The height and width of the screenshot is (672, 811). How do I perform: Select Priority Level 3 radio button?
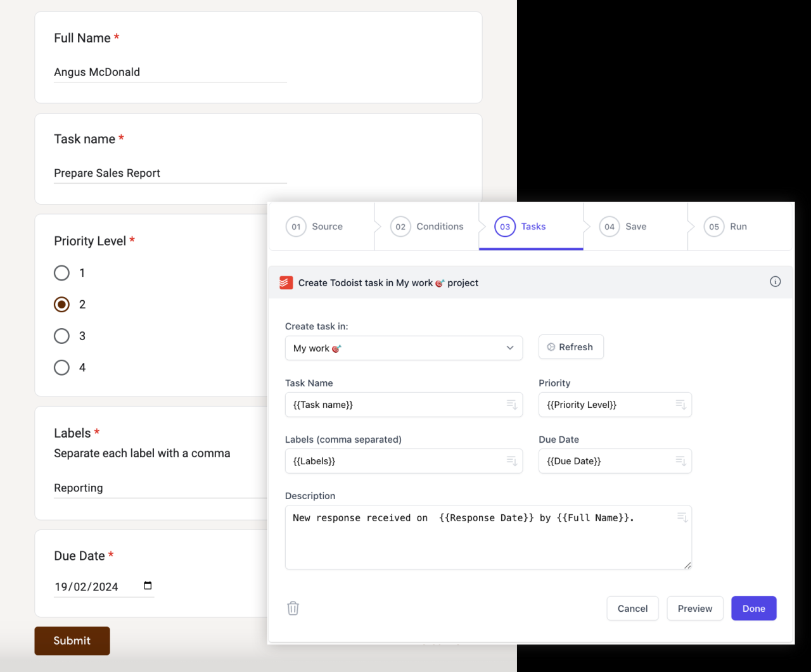[61, 336]
